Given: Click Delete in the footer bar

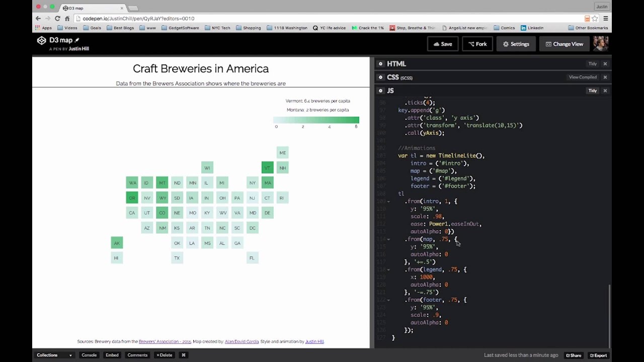Looking at the screenshot, I should coord(164,355).
